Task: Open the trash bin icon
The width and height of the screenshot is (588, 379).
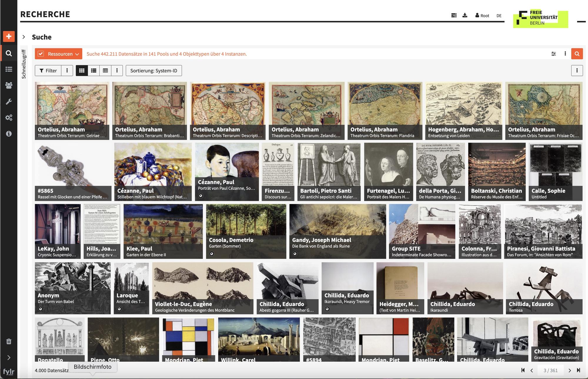Action: [9, 341]
